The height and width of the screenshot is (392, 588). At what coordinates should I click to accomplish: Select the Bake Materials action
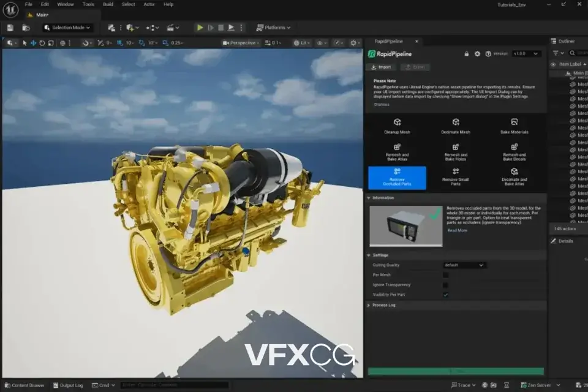(x=514, y=126)
